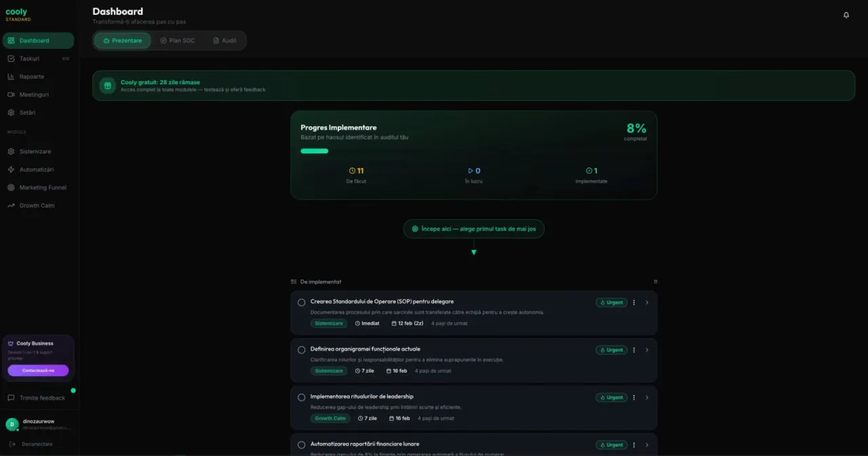Open the Automatizări module
This screenshot has height=456, width=868.
(36, 170)
